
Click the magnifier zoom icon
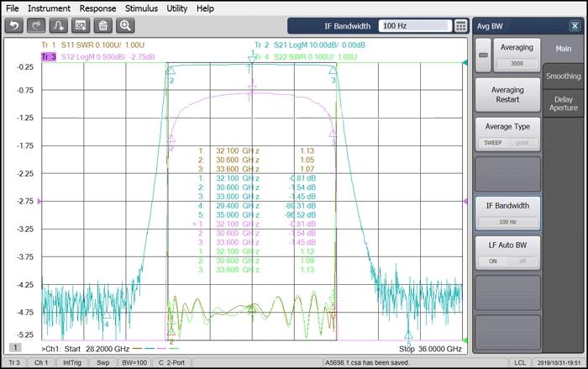point(125,25)
